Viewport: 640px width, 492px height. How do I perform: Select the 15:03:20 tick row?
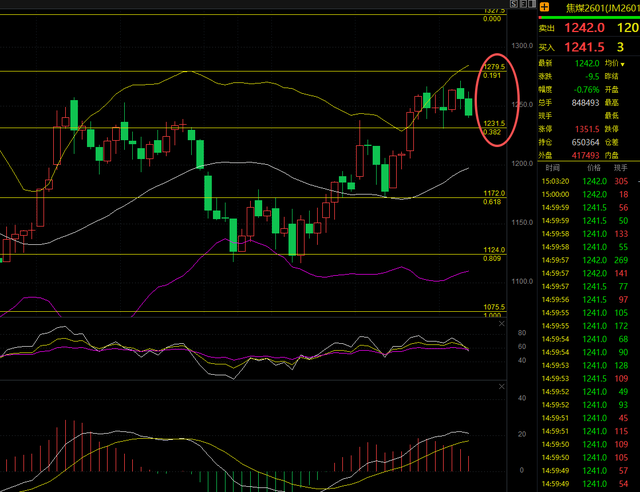589,181
